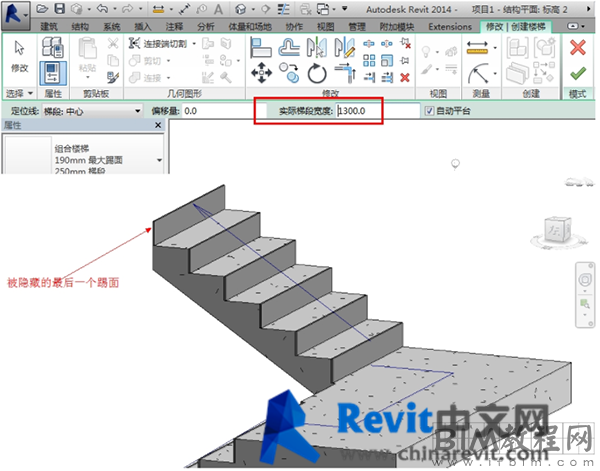Cancel edit mode with the red X

(x=577, y=48)
